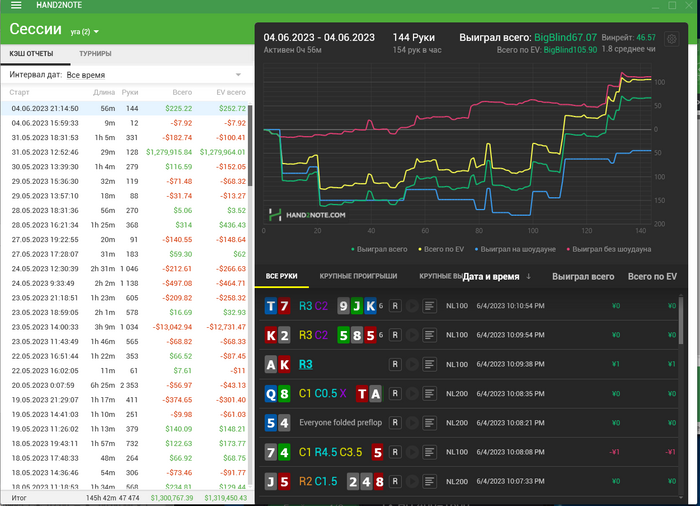The width and height of the screenshot is (700, 506).
Task: Select session 04.06.2023 15:59:33
Action: coord(125,123)
